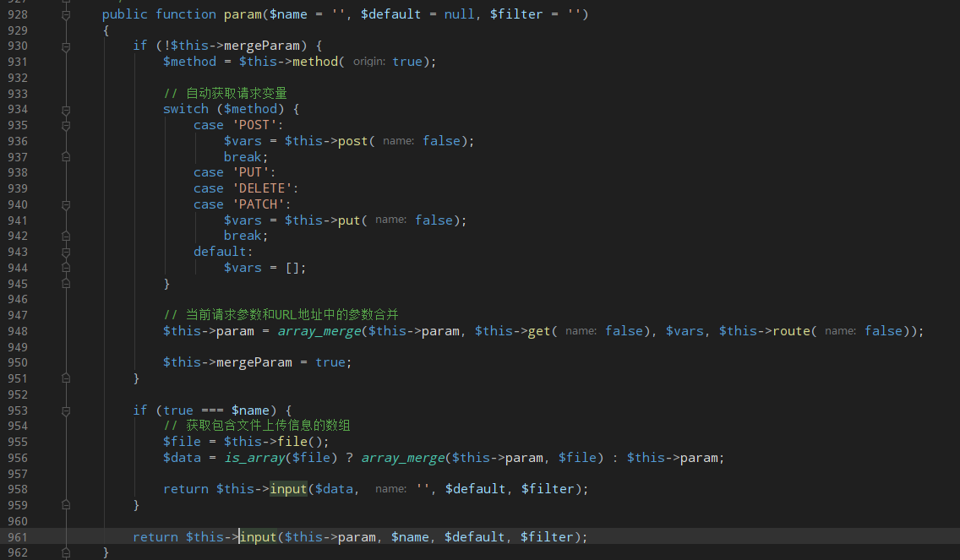Viewport: 960px width, 560px height.
Task: Click is_array on line 956
Action: (x=254, y=458)
